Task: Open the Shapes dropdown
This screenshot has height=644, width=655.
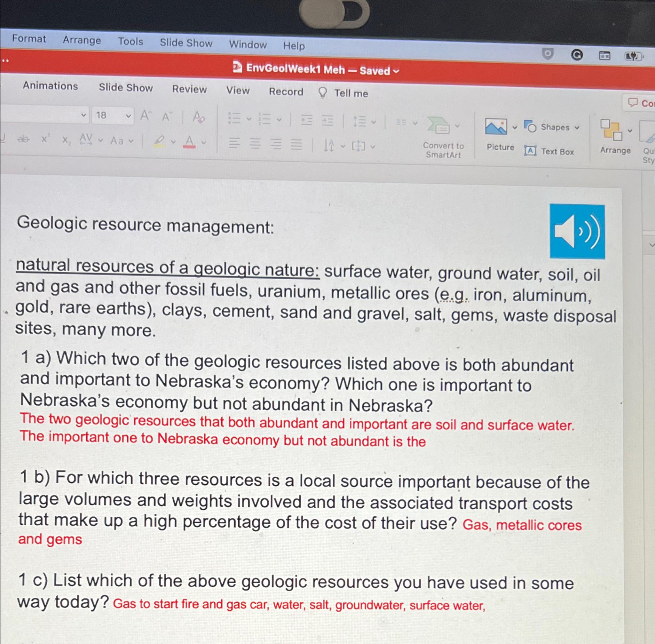Action: click(x=555, y=128)
